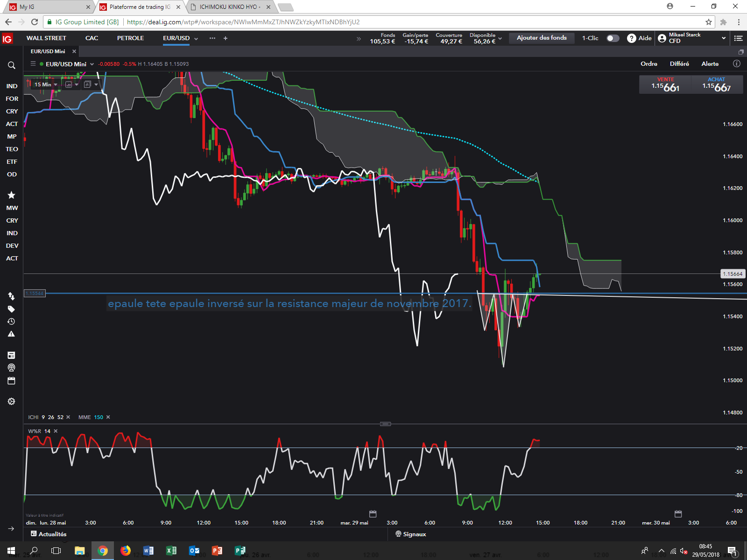Open the market search magnifier
The width and height of the screenshot is (747, 560).
tap(12, 65)
